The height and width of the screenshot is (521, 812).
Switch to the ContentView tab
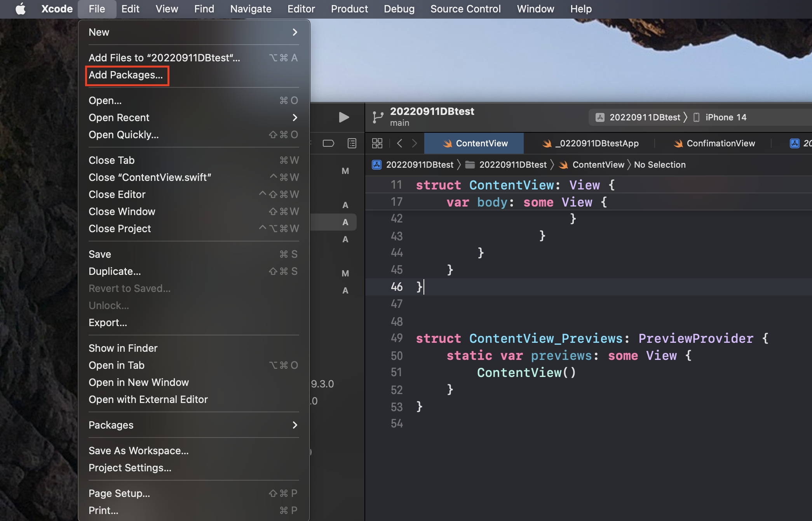tap(474, 143)
